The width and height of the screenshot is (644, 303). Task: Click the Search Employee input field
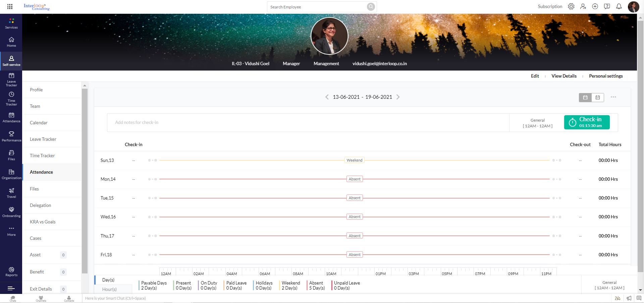(x=317, y=7)
